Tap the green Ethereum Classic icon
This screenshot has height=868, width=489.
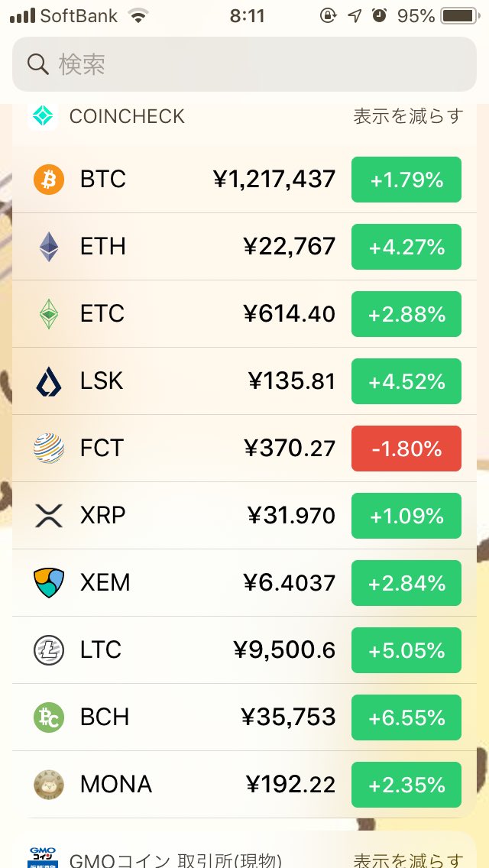point(49,314)
